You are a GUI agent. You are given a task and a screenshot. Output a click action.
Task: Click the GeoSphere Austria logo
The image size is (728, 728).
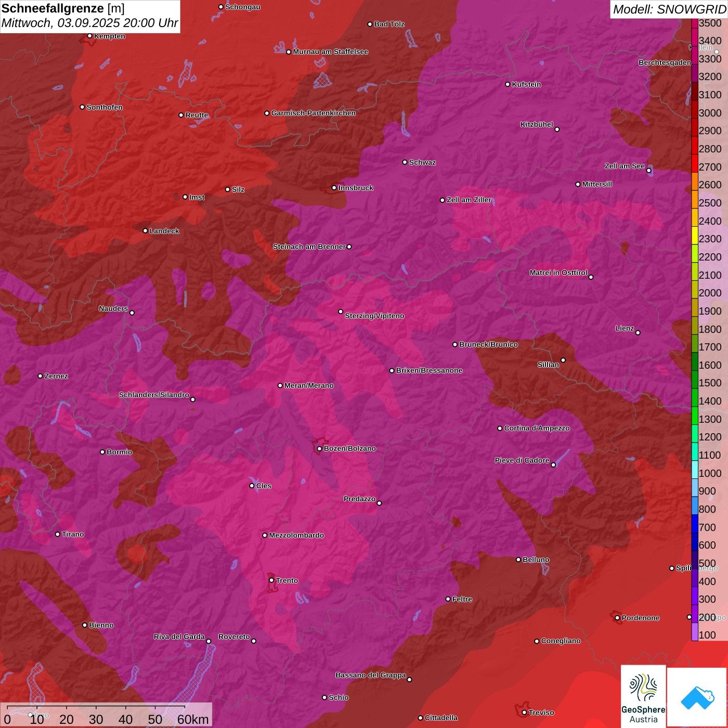[x=643, y=696]
